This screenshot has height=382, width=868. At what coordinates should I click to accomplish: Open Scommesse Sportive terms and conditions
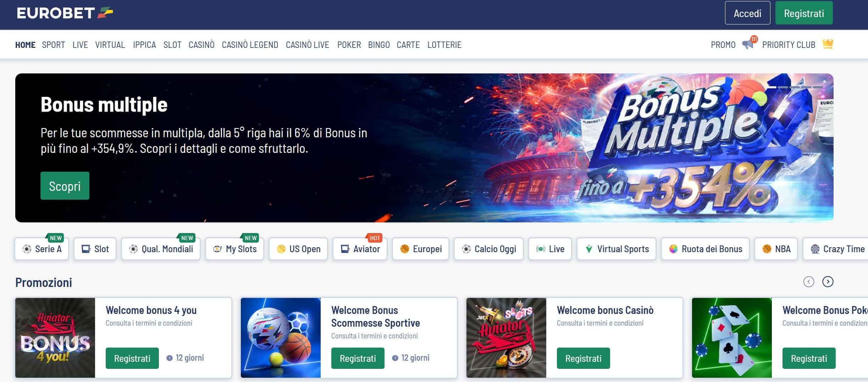375,336
